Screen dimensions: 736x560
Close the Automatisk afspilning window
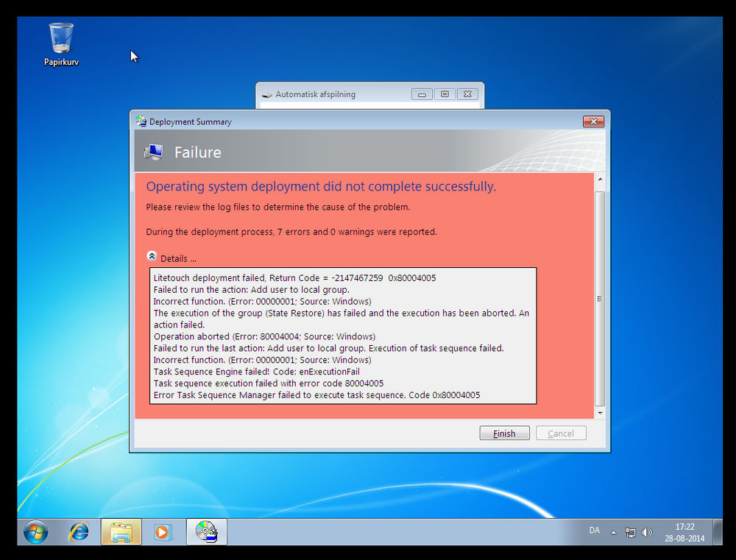click(x=467, y=94)
